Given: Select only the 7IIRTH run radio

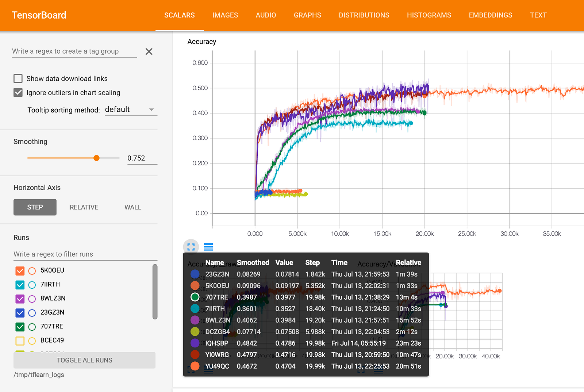Looking at the screenshot, I should point(32,285).
